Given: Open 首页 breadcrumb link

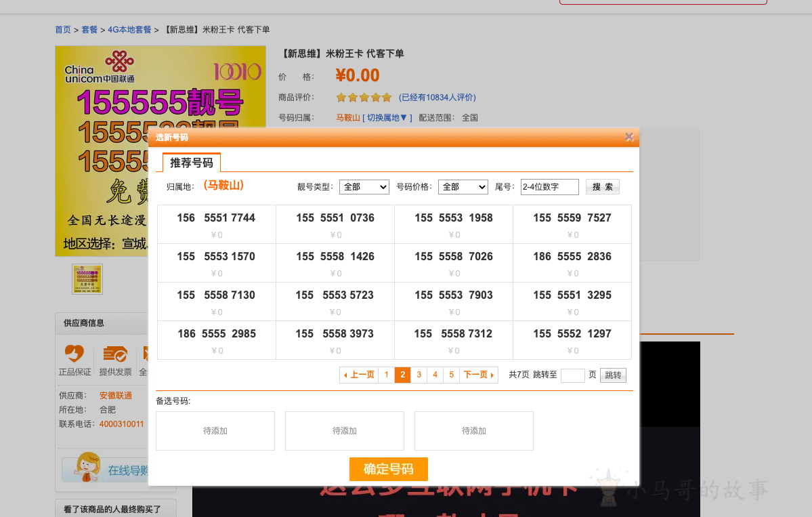Looking at the screenshot, I should (63, 30).
